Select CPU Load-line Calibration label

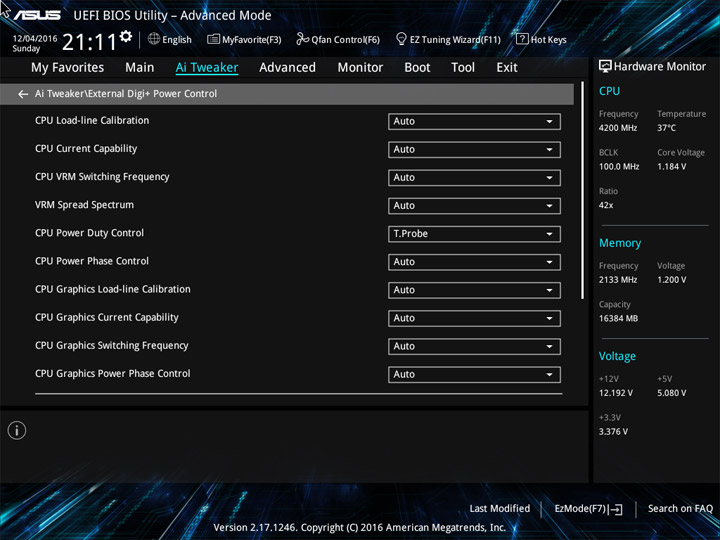(x=92, y=121)
